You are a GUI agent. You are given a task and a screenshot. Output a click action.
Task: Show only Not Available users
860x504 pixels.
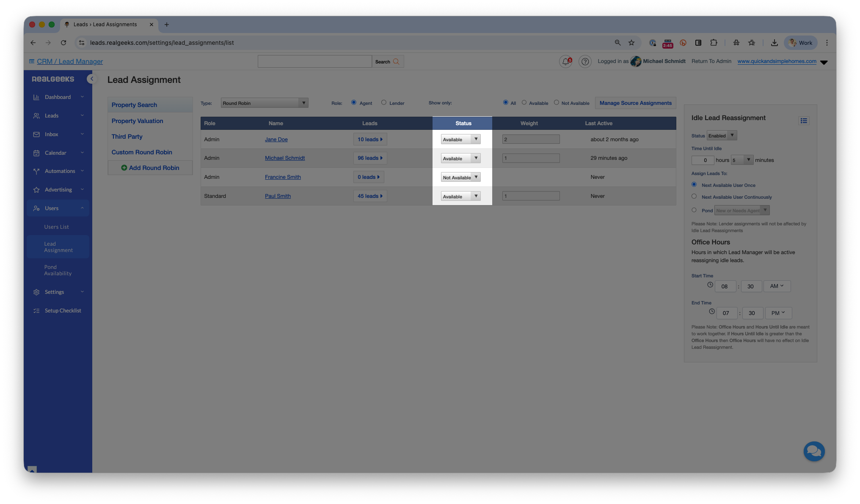coord(557,102)
